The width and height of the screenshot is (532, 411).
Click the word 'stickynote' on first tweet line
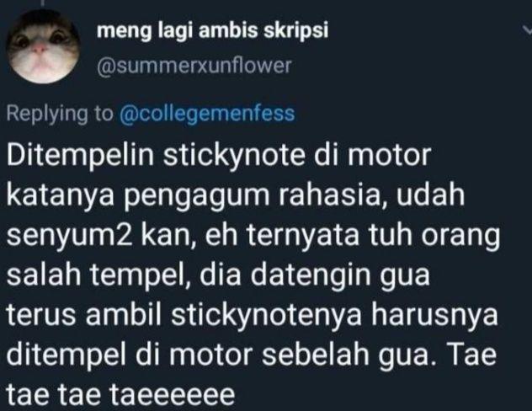click(234, 156)
